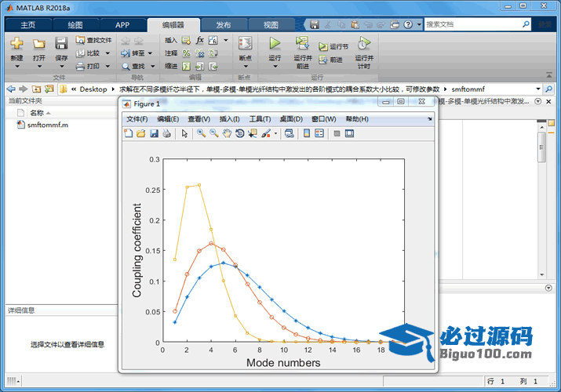Switch to the APP tab
The image size is (561, 392).
(122, 25)
